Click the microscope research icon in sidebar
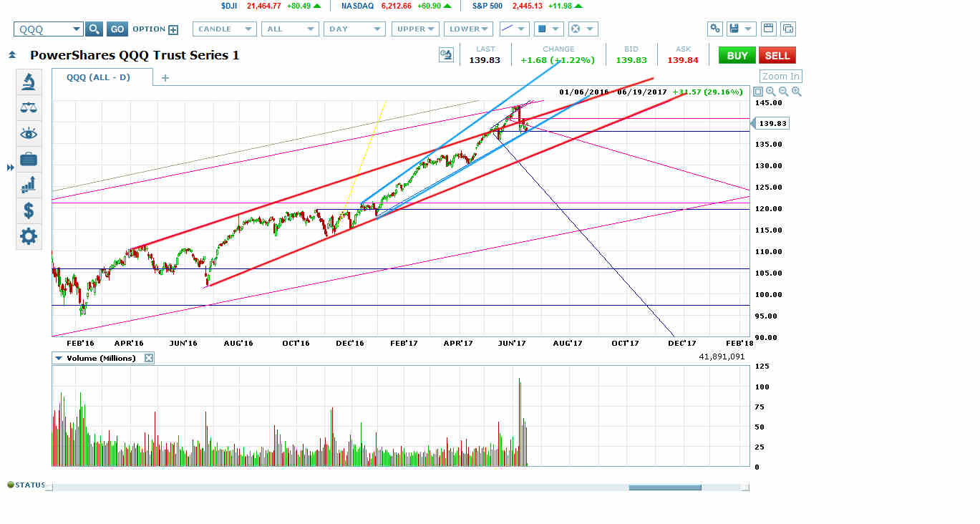The width and height of the screenshot is (980, 524). (x=29, y=82)
